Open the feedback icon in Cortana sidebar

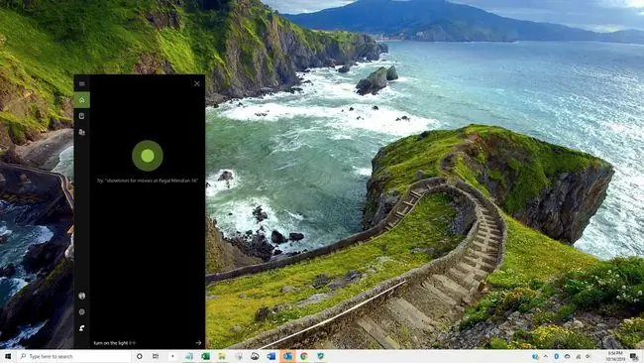click(81, 328)
